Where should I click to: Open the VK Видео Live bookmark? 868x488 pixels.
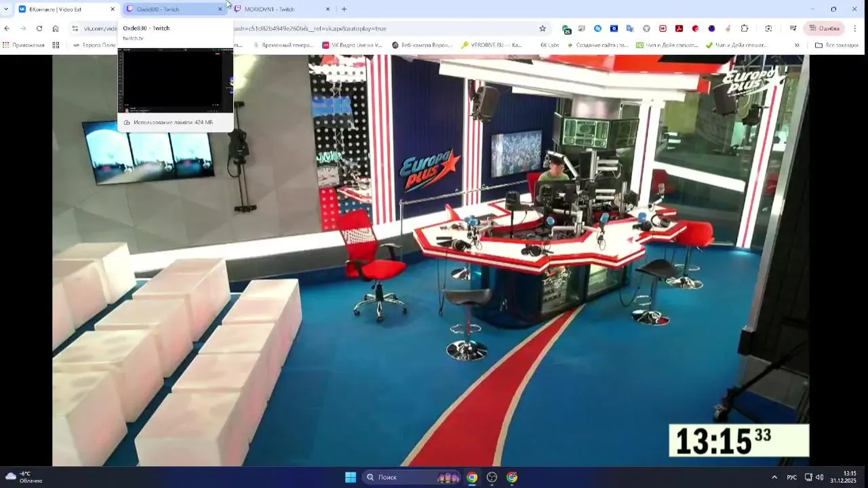[353, 45]
